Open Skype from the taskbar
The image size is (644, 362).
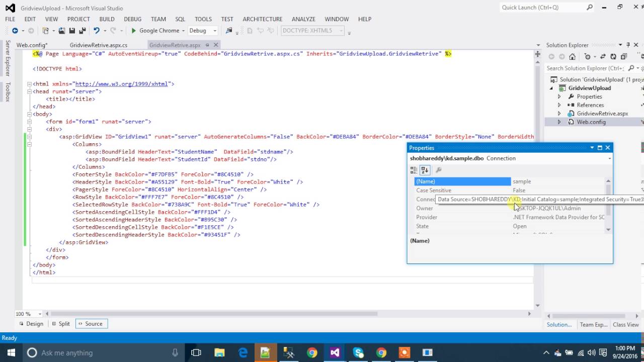coord(358,352)
